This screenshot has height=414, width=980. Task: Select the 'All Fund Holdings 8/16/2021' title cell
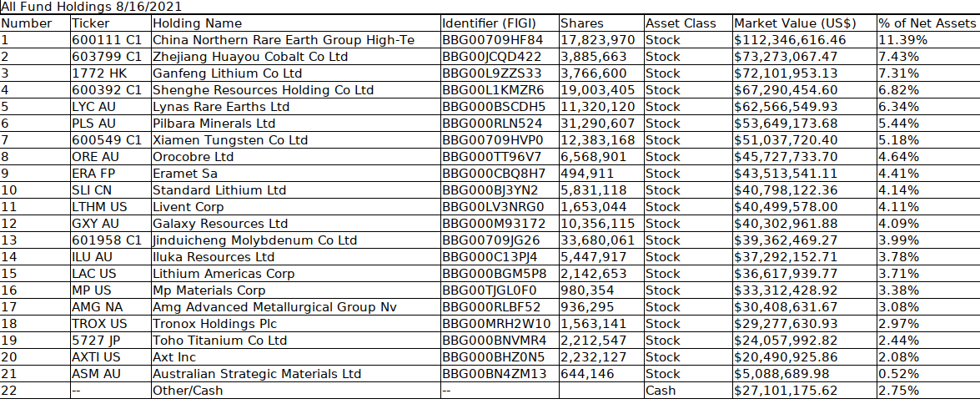(93, 7)
